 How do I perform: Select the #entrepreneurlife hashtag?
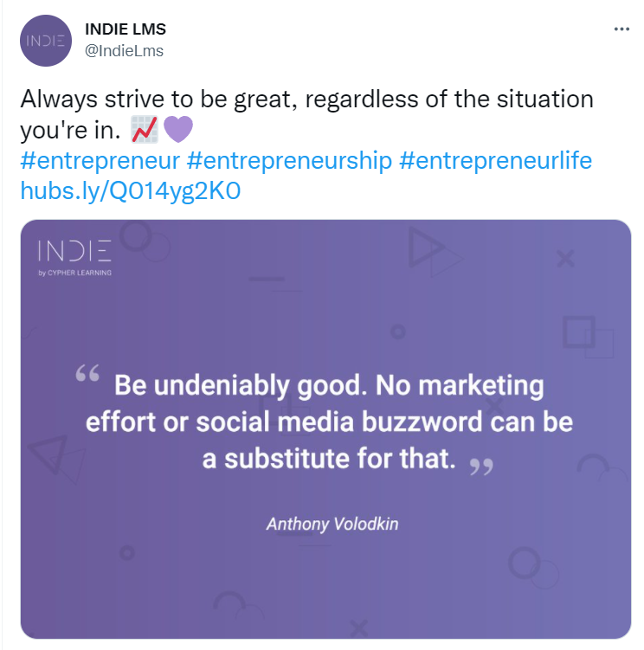click(x=495, y=161)
